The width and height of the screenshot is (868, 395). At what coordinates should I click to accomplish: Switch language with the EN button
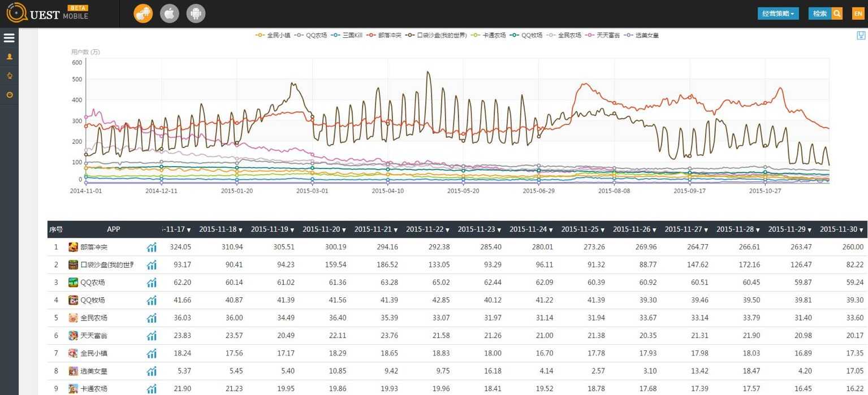point(858,14)
